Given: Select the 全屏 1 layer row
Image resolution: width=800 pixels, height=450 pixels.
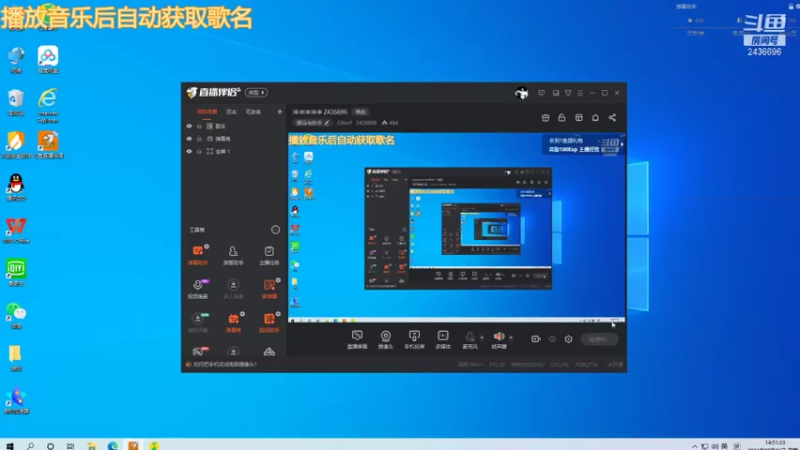Looking at the screenshot, I should pyautogui.click(x=234, y=152).
